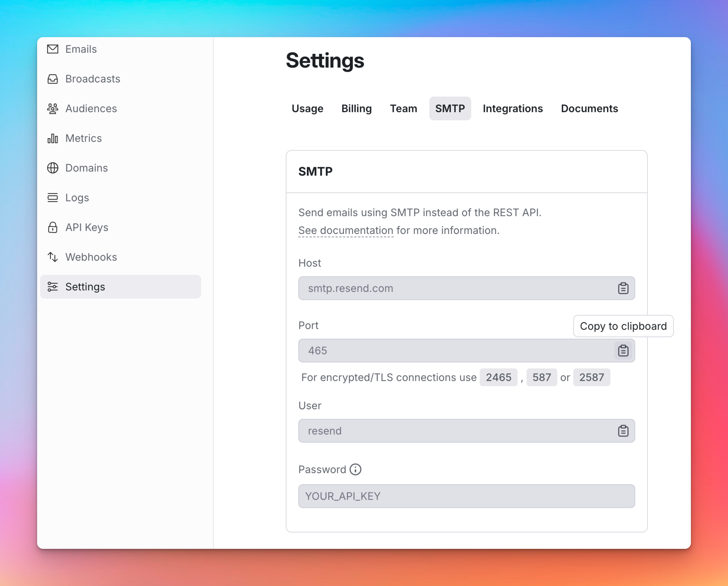728x586 pixels.
Task: Open Broadcasts via its inbox icon
Action: (x=53, y=79)
